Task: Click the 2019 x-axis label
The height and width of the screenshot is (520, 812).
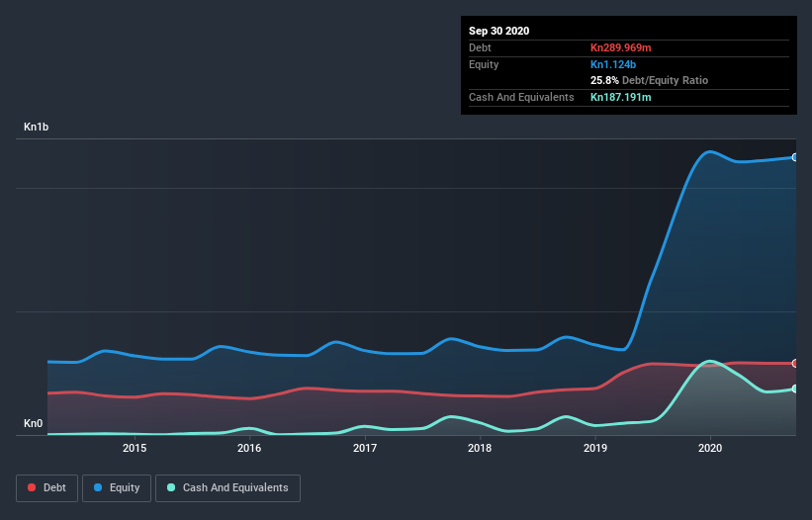Action: click(595, 448)
